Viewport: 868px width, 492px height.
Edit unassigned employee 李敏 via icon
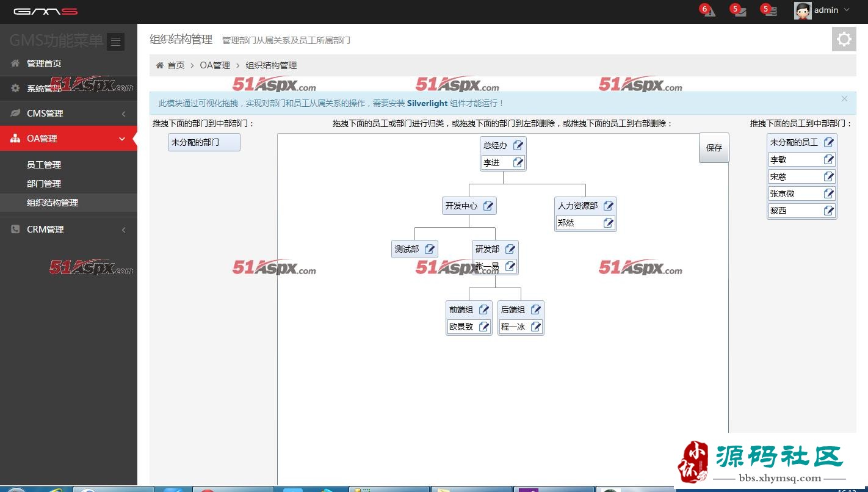point(829,159)
